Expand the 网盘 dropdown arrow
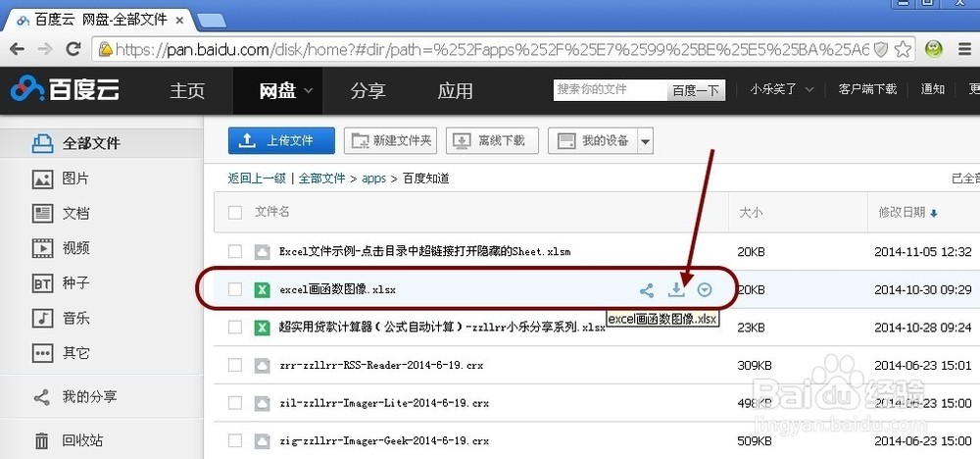The height and width of the screenshot is (459, 980). (x=308, y=91)
